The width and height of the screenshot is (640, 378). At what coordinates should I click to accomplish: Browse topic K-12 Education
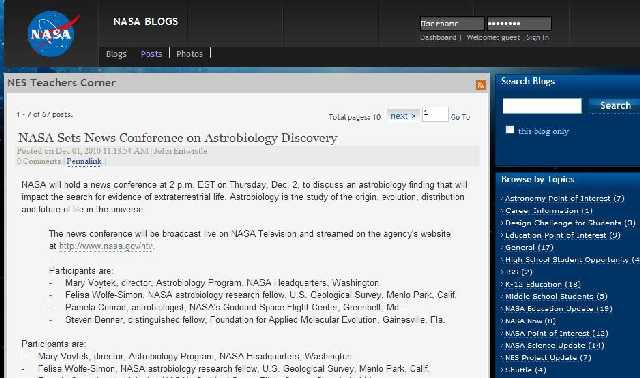[x=542, y=284]
